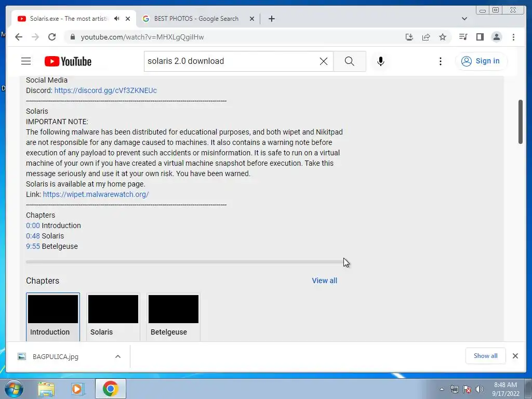Open a new tab with the plus button

pos(271,19)
